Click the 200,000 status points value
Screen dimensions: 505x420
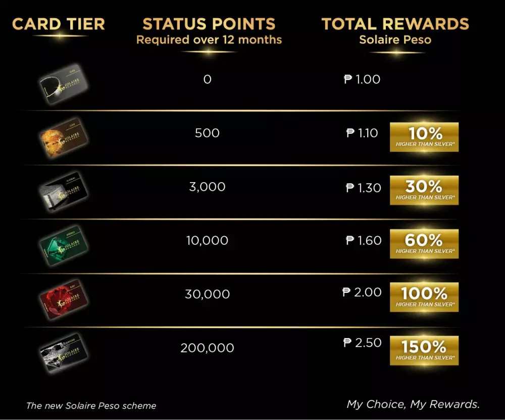(x=207, y=348)
